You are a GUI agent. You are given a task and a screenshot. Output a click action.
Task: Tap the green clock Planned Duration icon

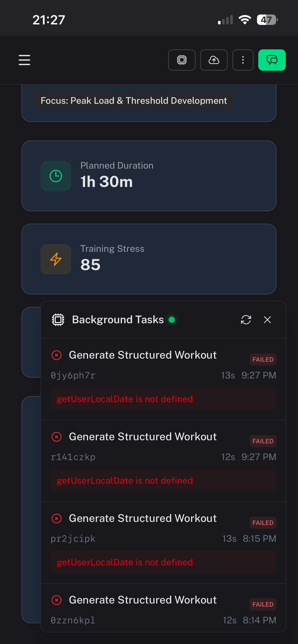56,176
